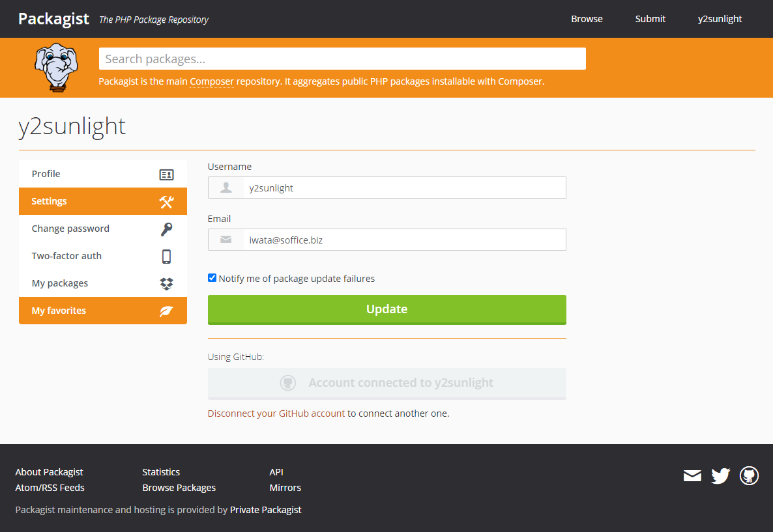Uncheck Notify me of package update failures
This screenshot has height=532, width=773.
(212, 278)
